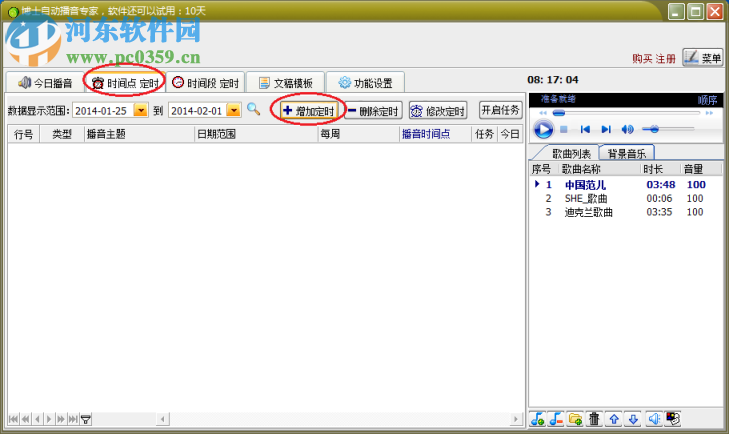Add a song to the list
729x434 pixels.
point(537,419)
